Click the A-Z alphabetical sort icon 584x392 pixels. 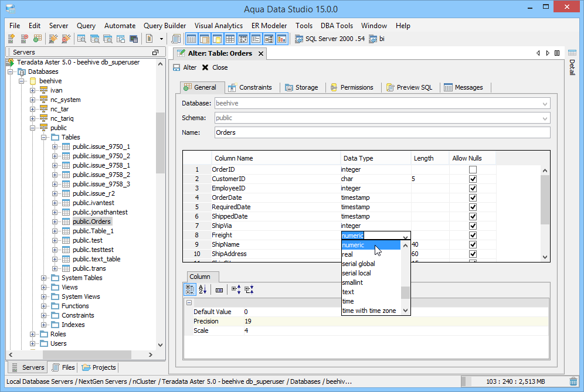click(203, 289)
